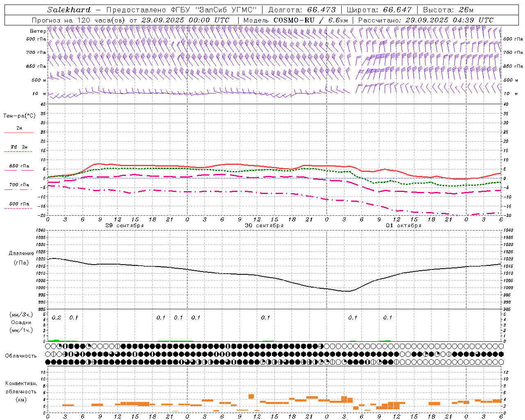Image resolution: width=525 pixels, height=420 pixels.
Task: Select the 30 сентября date label
Action: coord(264,226)
